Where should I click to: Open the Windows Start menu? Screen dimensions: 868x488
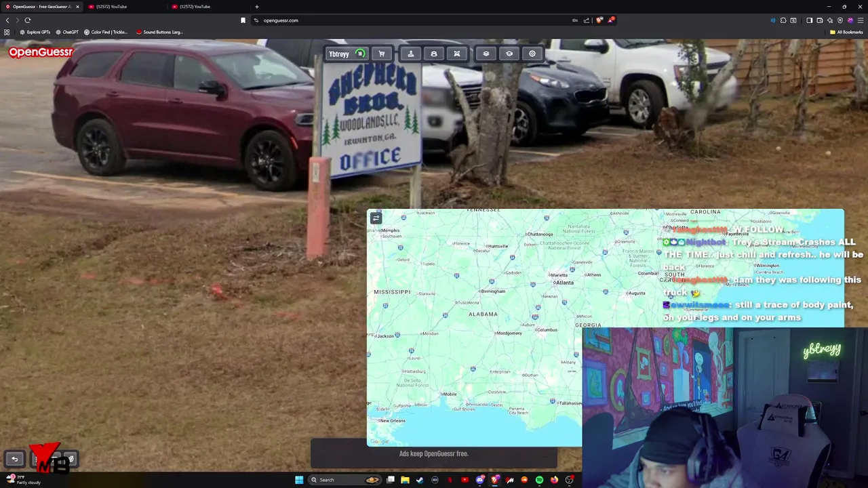click(299, 480)
